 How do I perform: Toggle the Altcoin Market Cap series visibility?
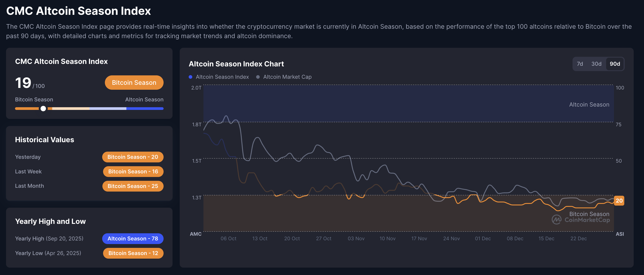(287, 77)
